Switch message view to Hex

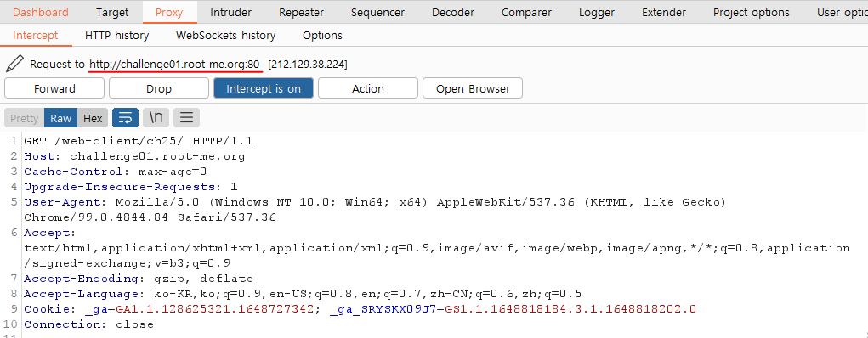click(x=93, y=118)
